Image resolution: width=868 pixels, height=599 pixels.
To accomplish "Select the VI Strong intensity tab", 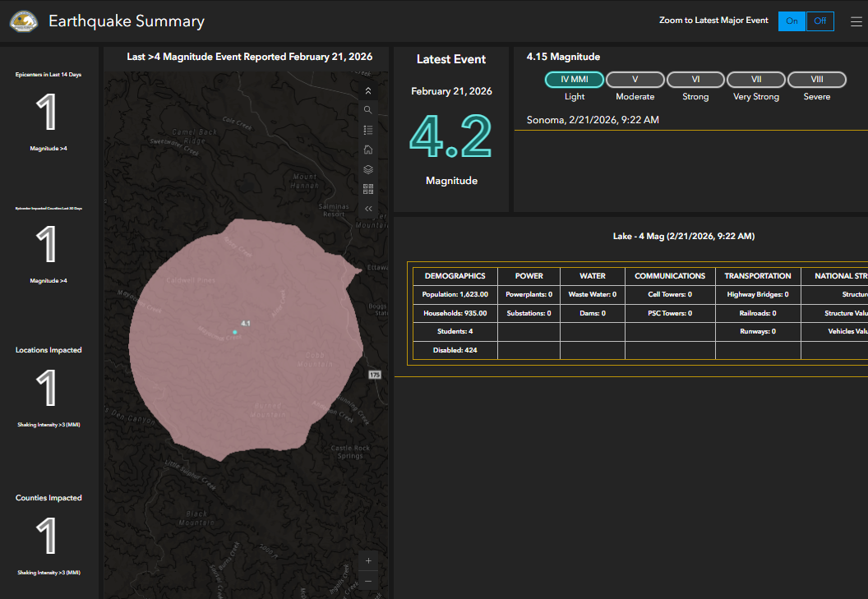I will [x=695, y=80].
